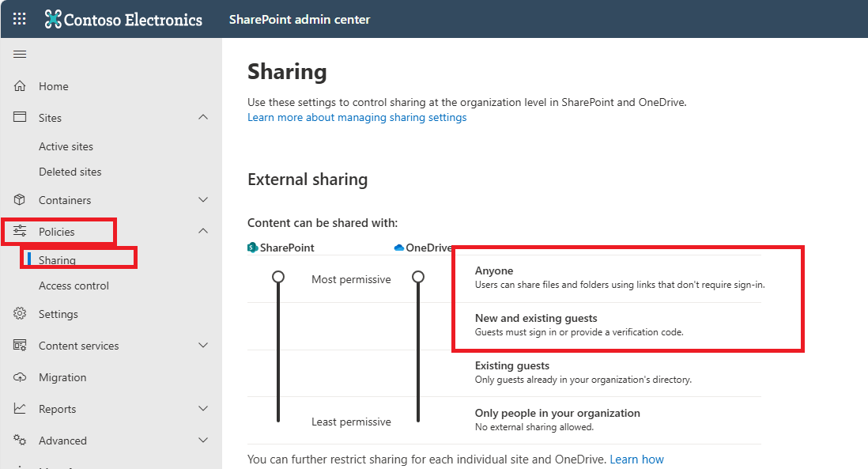Open the Containers menu item
Viewport: 868px width, 469px height.
coord(65,200)
